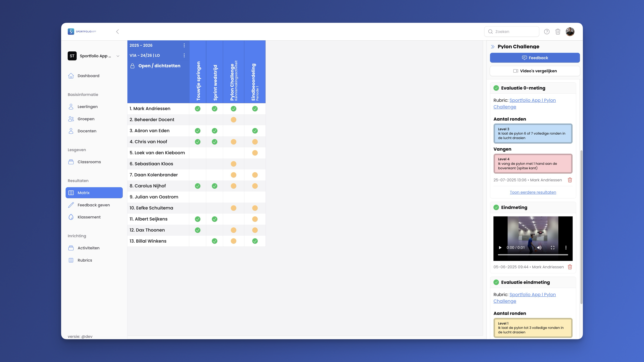Go to Dashboard in the sidebar
The height and width of the screenshot is (362, 644).
pyautogui.click(x=88, y=75)
